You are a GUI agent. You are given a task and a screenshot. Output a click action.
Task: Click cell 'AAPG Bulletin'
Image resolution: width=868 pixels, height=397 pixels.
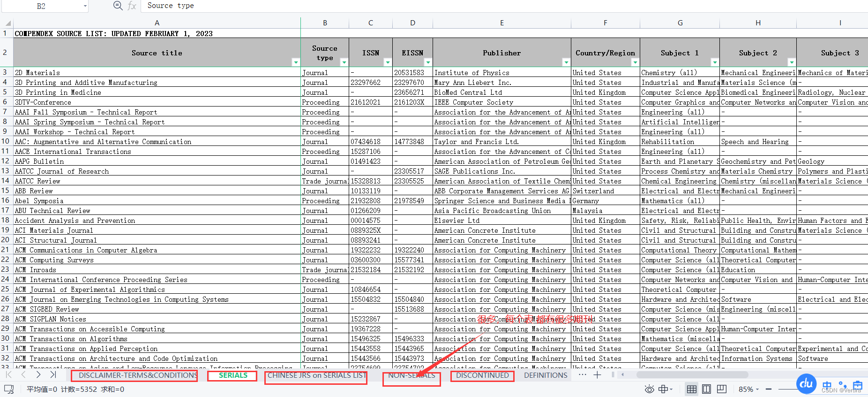pos(157,161)
